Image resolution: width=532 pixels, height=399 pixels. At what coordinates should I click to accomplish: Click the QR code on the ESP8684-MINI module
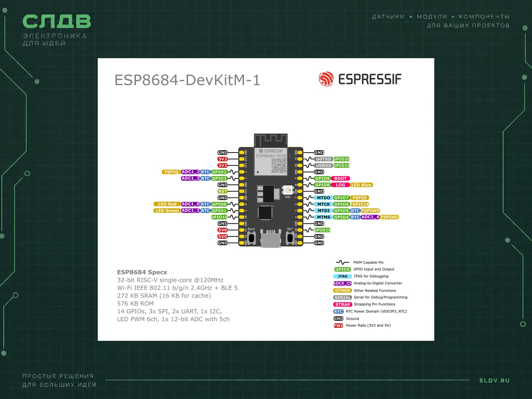279,165
